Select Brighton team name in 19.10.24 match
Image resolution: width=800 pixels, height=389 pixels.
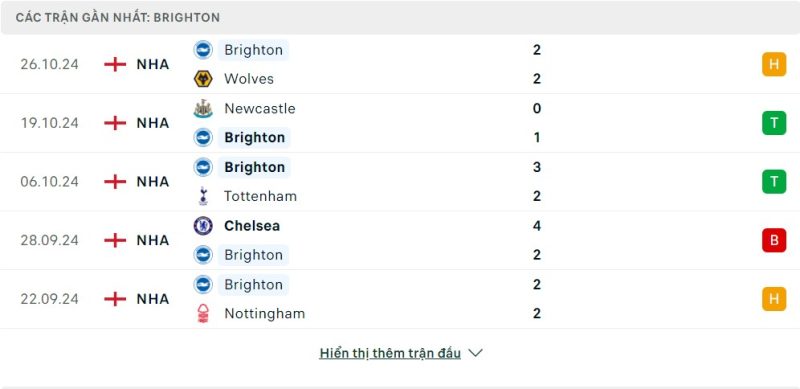pos(255,137)
